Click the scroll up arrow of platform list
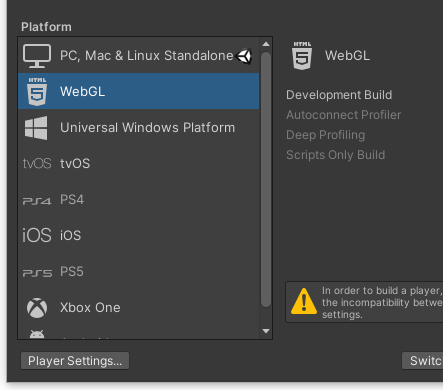443x390 pixels. click(266, 44)
